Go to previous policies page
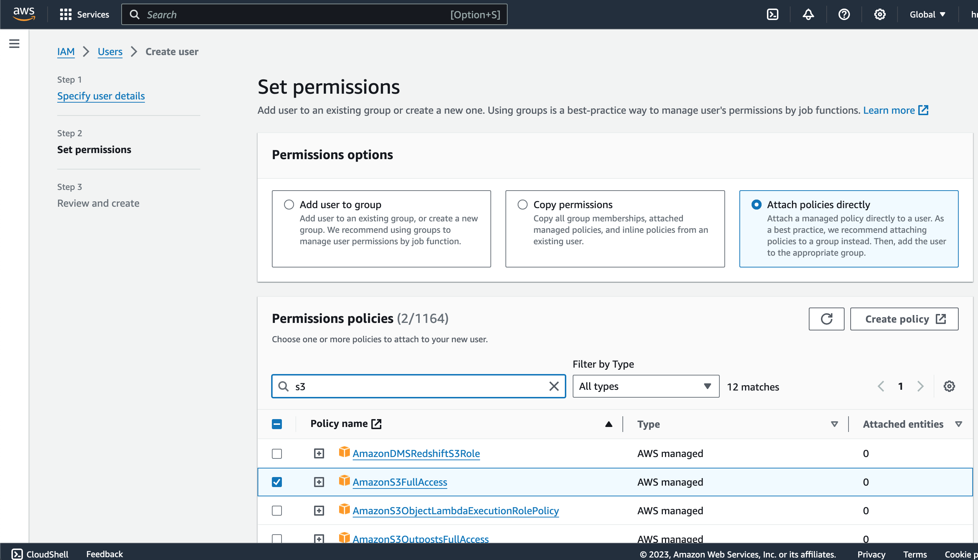Viewport: 978px width, 560px height. (x=881, y=386)
